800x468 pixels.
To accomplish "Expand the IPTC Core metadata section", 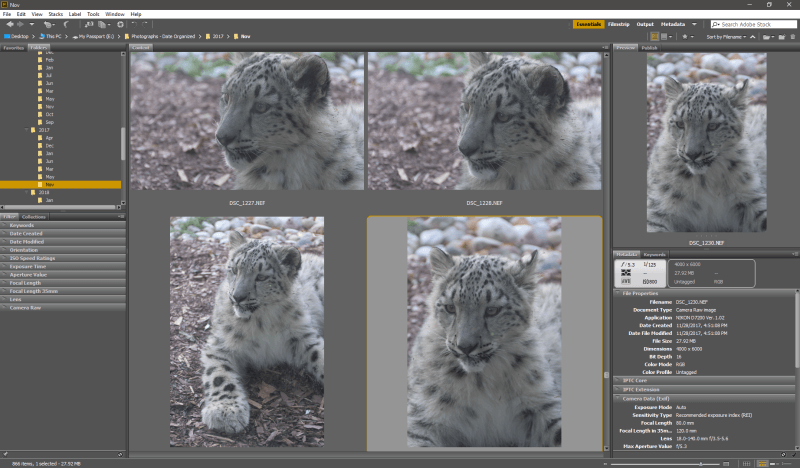I will (704, 381).
